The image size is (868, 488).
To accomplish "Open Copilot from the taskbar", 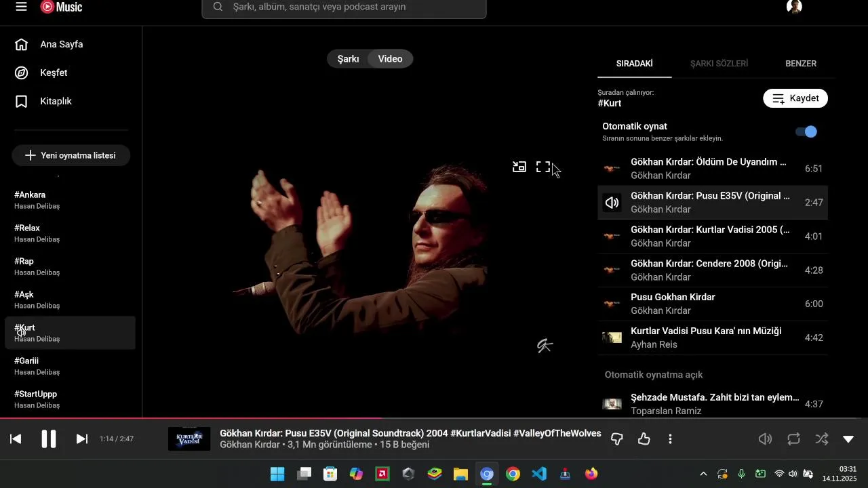I will (x=356, y=474).
